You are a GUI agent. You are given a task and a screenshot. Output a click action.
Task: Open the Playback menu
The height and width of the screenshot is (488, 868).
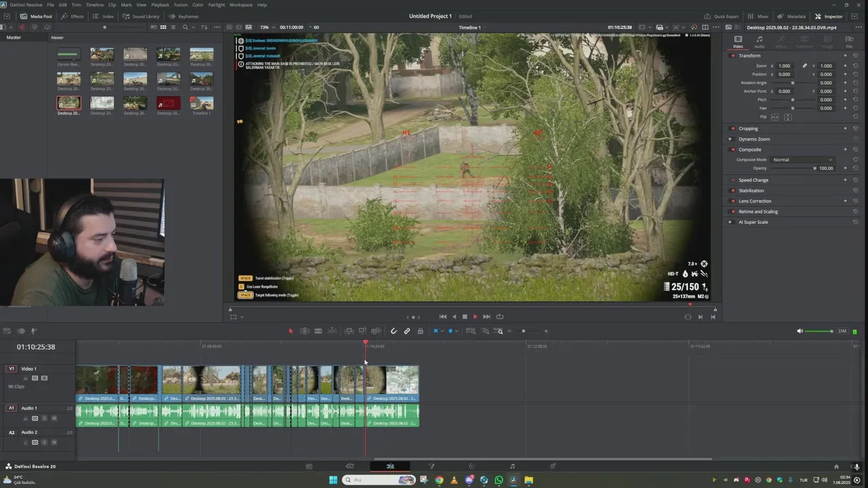(x=161, y=5)
